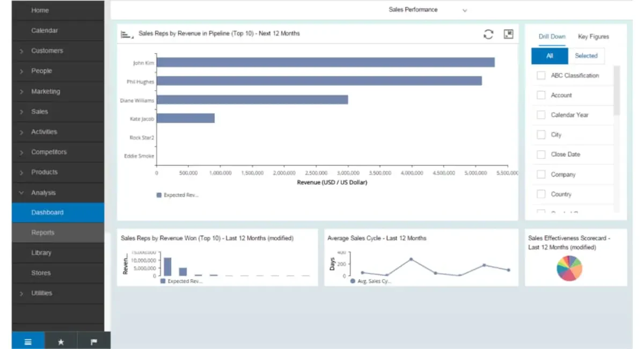Click John Kim's revenue bar
The height and width of the screenshot is (349, 644).
[x=326, y=63]
